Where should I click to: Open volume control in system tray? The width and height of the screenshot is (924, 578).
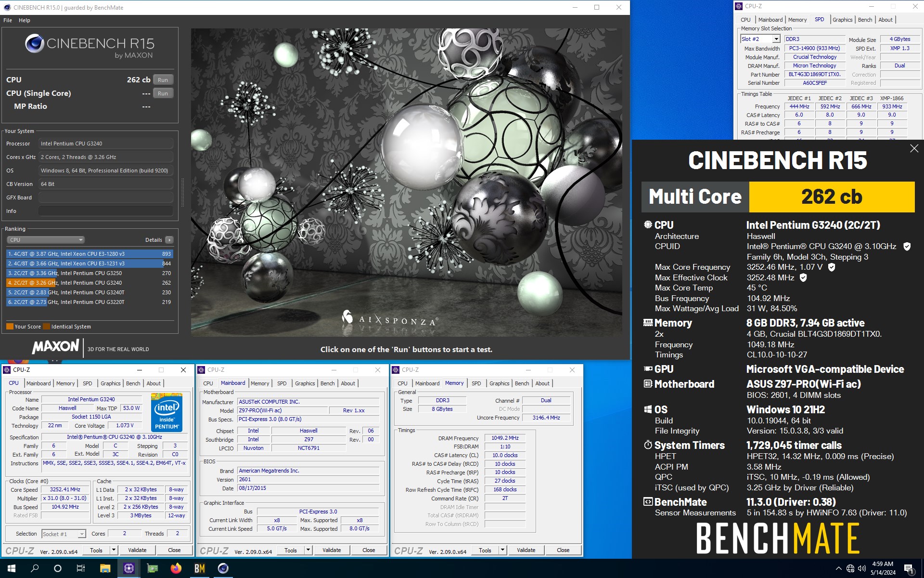[861, 568]
